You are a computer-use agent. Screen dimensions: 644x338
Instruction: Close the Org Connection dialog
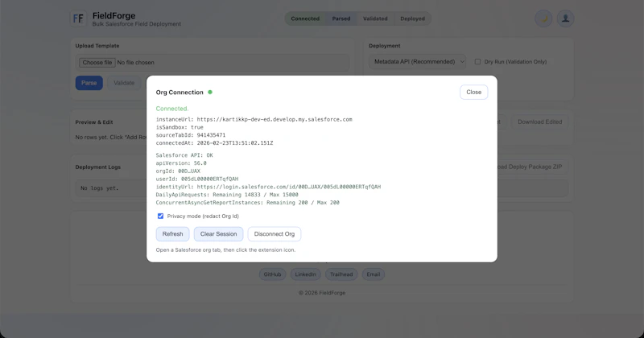point(473,92)
